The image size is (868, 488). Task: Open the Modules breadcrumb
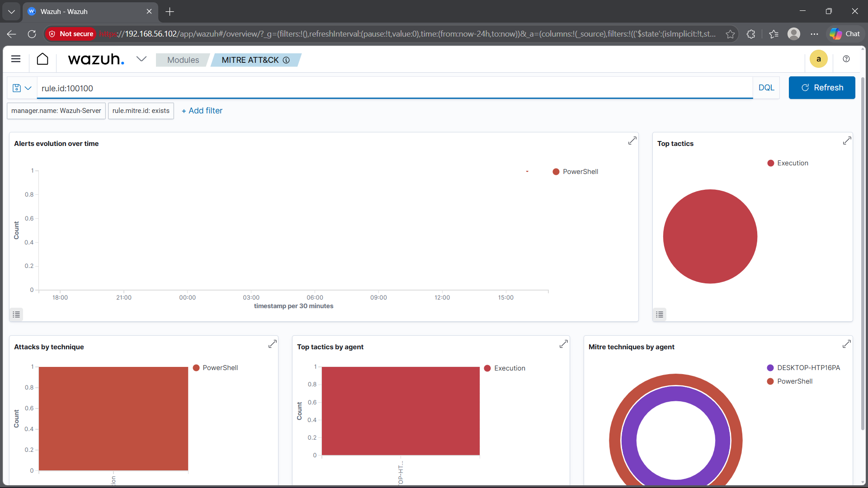point(183,60)
